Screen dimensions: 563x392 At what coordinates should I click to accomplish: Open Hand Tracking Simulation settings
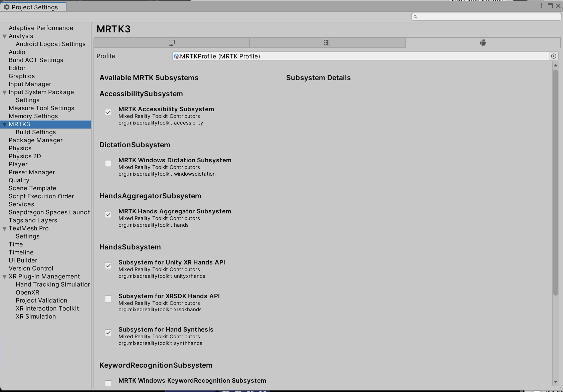click(x=45, y=284)
